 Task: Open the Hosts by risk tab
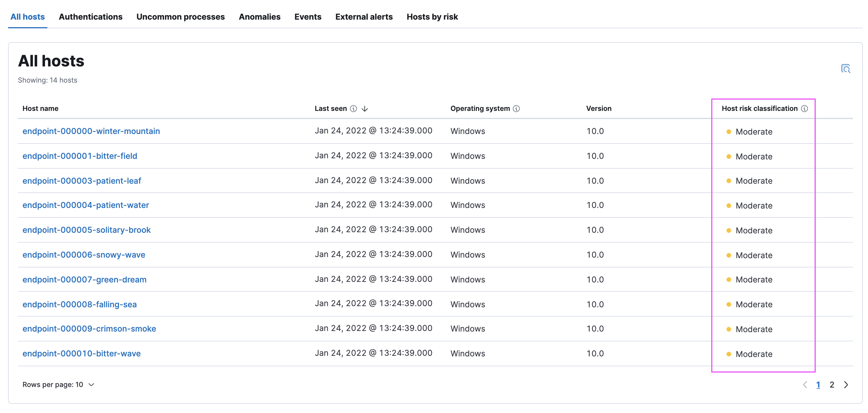click(x=432, y=16)
